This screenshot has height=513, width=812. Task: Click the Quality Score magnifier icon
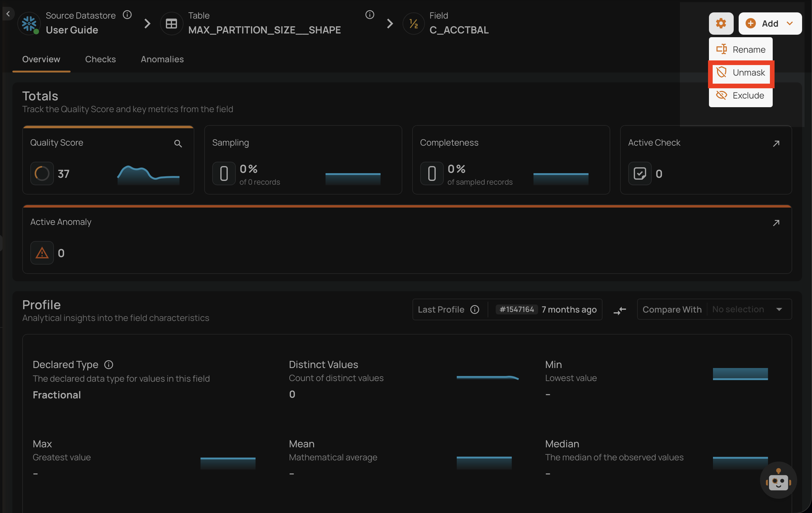(178, 143)
